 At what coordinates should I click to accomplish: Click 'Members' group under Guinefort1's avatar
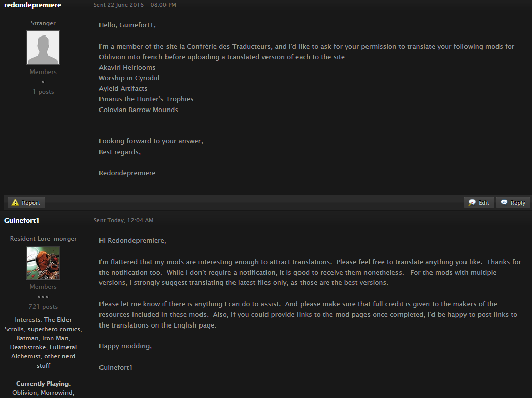point(43,287)
